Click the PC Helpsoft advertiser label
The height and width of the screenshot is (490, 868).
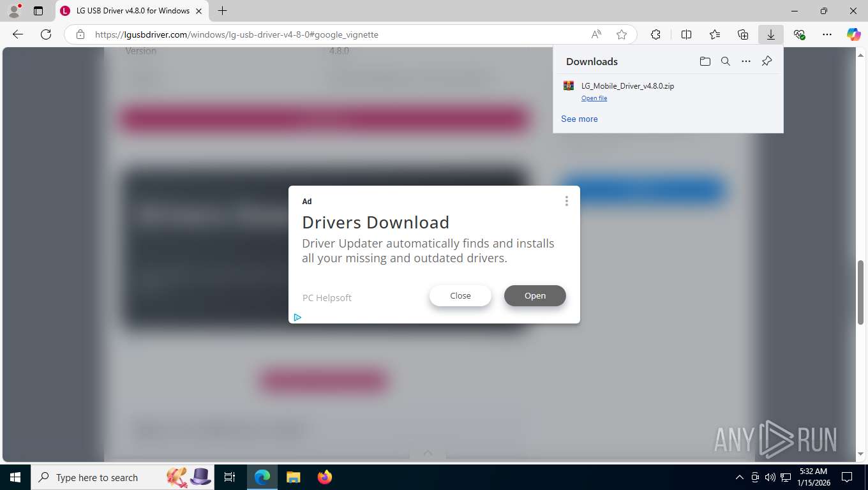pyautogui.click(x=327, y=297)
